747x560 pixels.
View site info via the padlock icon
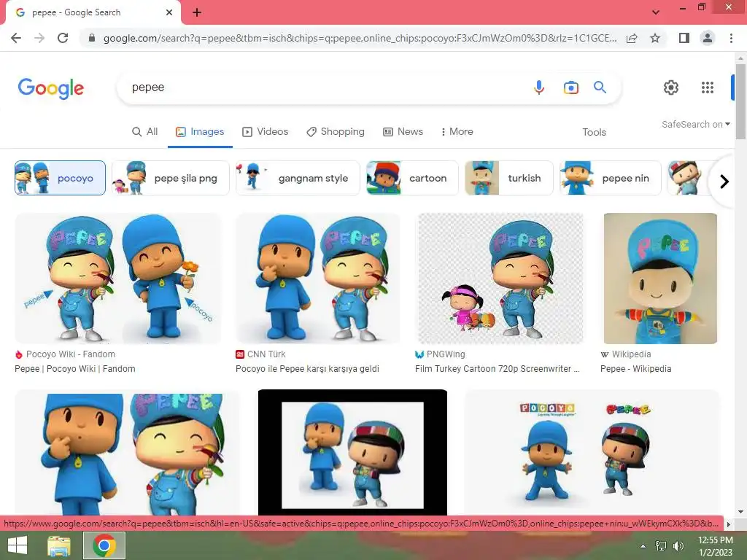[92, 38]
